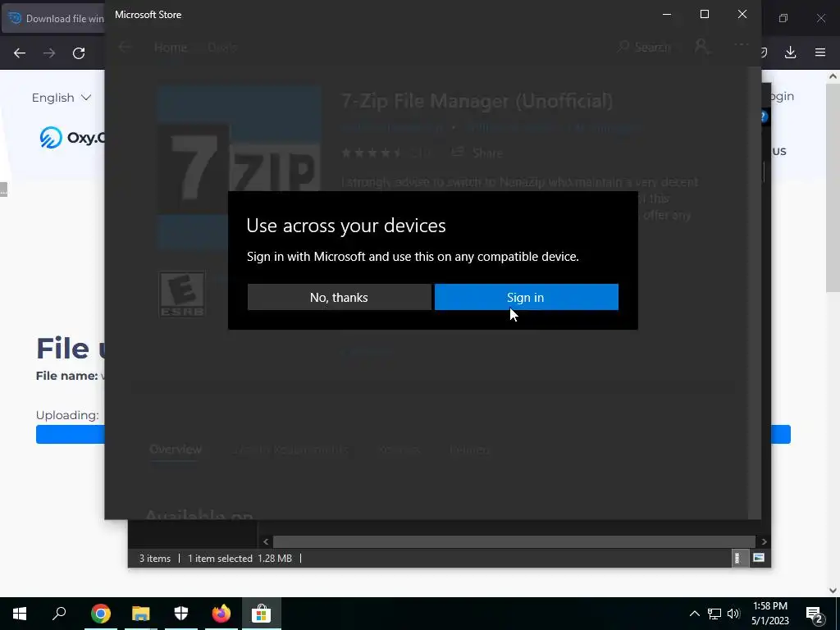Open File Explorer from the taskbar
Image resolution: width=840 pixels, height=630 pixels.
pyautogui.click(x=141, y=614)
